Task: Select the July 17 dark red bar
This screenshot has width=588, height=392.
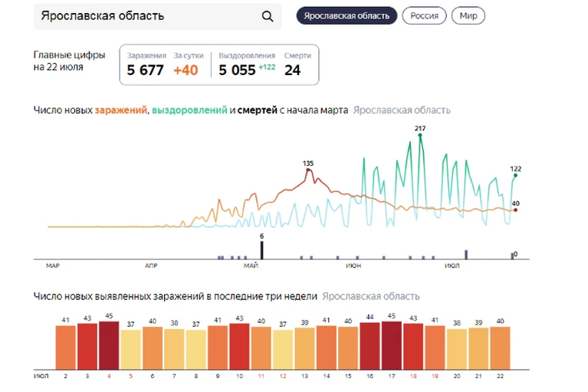Action: 392,345
